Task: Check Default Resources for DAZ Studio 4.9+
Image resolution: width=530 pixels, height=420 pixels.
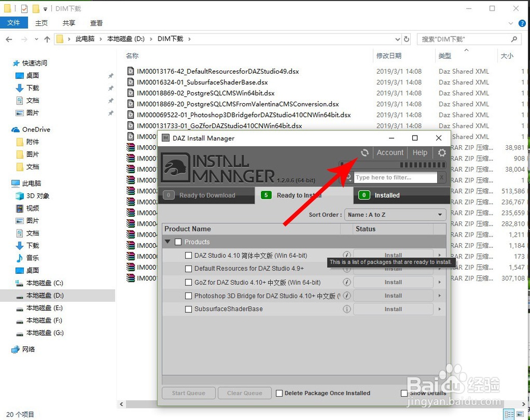Action: [x=188, y=269]
